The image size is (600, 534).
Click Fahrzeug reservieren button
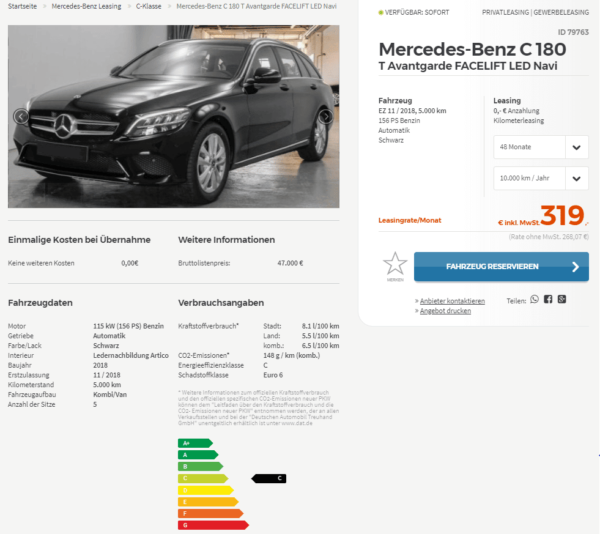click(501, 267)
